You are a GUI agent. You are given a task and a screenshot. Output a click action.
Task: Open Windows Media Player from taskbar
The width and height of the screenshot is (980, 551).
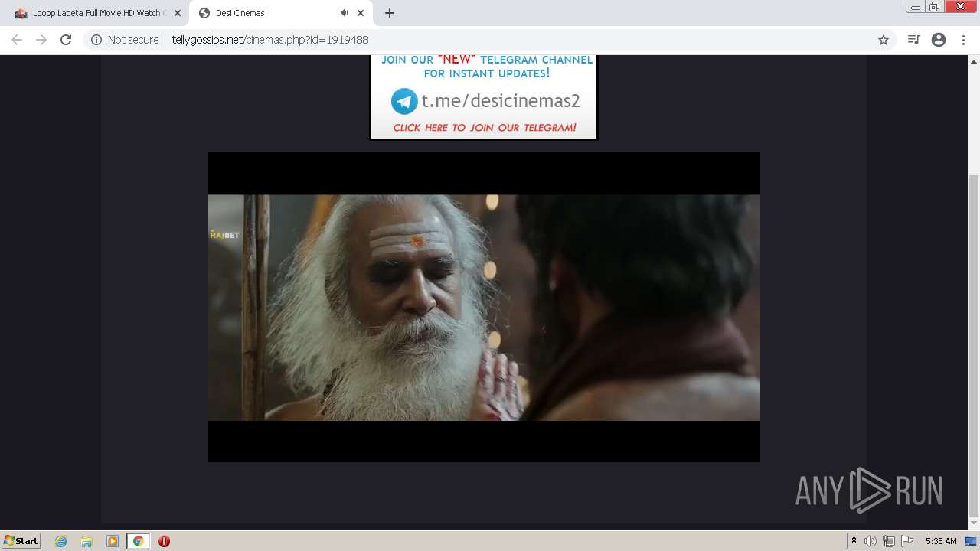point(113,541)
